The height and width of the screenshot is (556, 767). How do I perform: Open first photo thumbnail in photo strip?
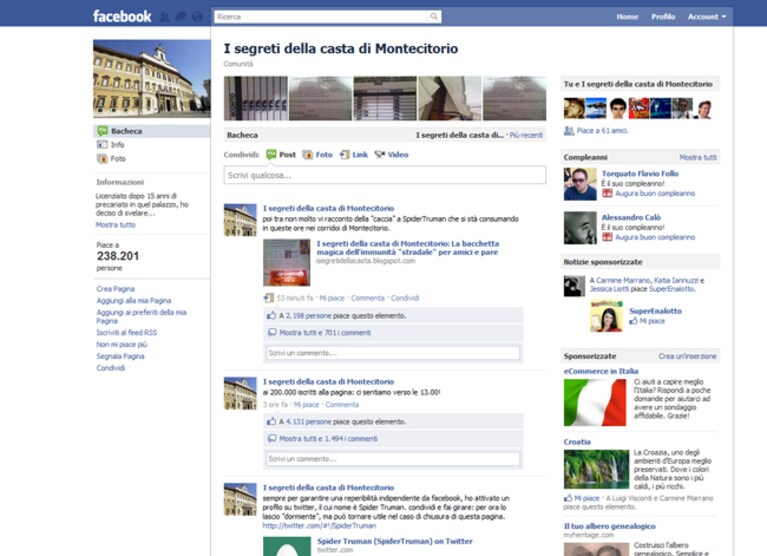[256, 98]
